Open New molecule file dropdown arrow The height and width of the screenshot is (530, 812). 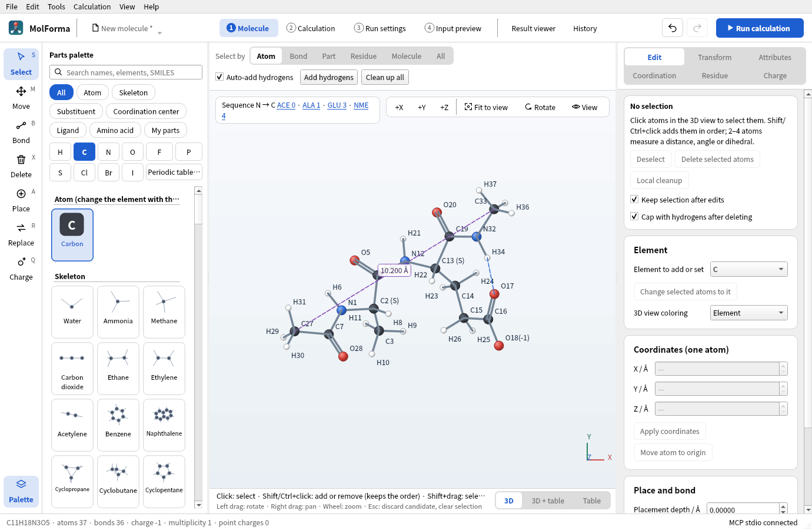click(x=159, y=32)
